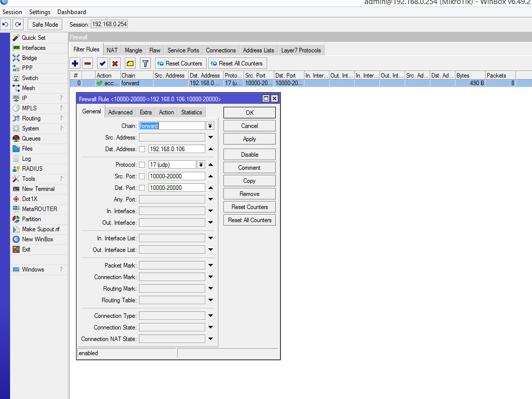Screen dimensions: 532x399
Task: Open the Advanced tab in rule dialog
Action: point(120,112)
